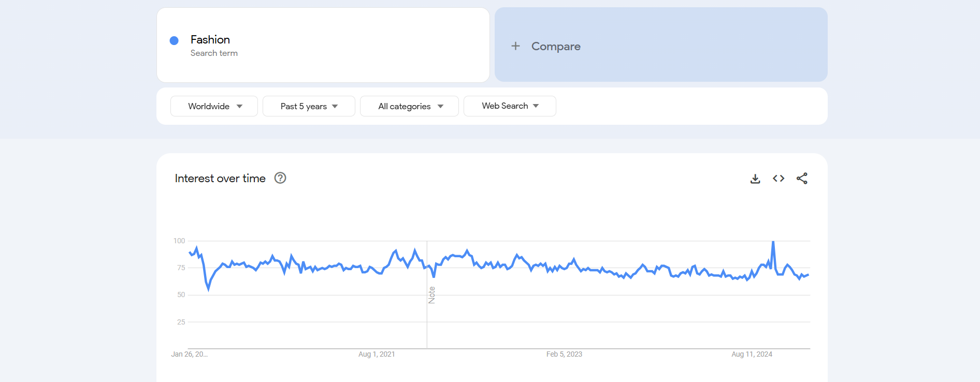Screen dimensions: 980x382
Task: Click the Search term label under Fashion
Action: click(x=214, y=53)
